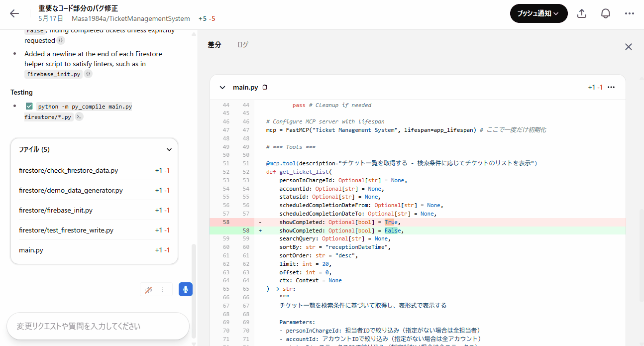Open vertical dots next to speaker icon

pos(163,289)
